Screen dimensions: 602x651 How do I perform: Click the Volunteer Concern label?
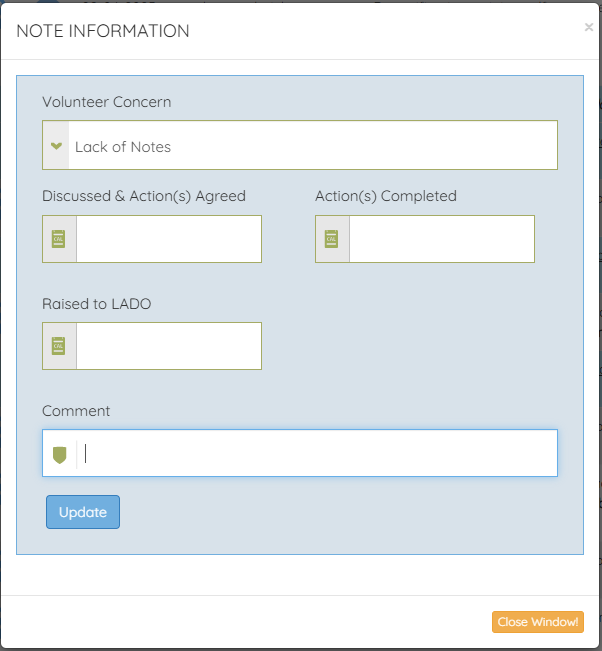(x=107, y=102)
